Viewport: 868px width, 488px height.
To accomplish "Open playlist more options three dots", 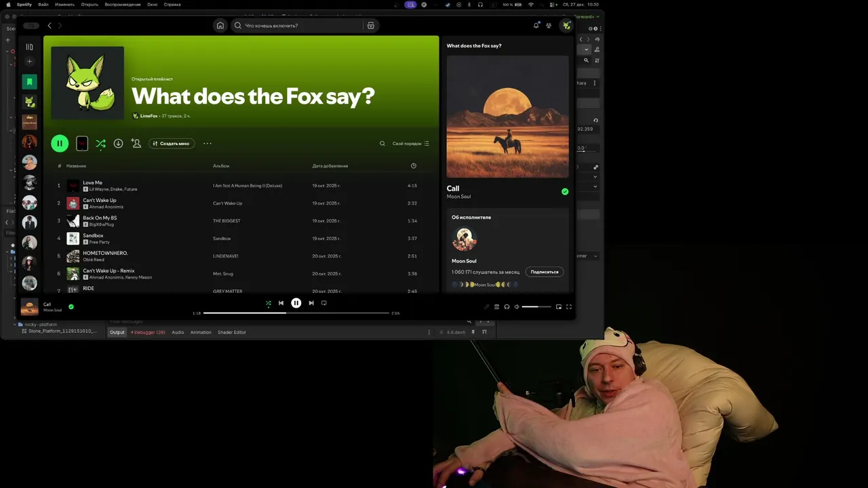I will click(x=208, y=144).
